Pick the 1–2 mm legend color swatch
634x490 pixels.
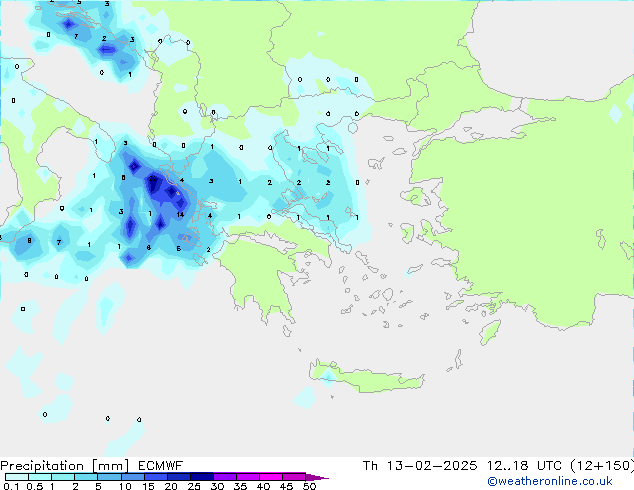point(63,477)
